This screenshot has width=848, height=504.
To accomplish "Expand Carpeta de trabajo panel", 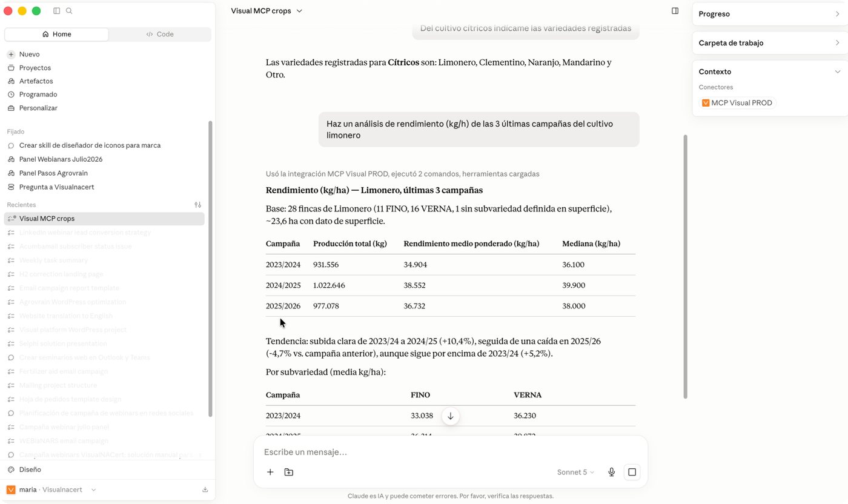I will click(770, 43).
